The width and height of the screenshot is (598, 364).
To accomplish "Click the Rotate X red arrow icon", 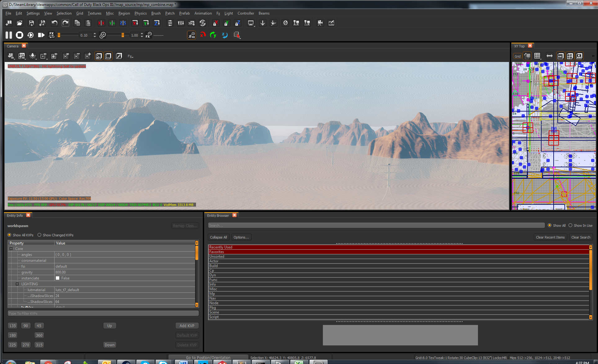I will point(203,35).
